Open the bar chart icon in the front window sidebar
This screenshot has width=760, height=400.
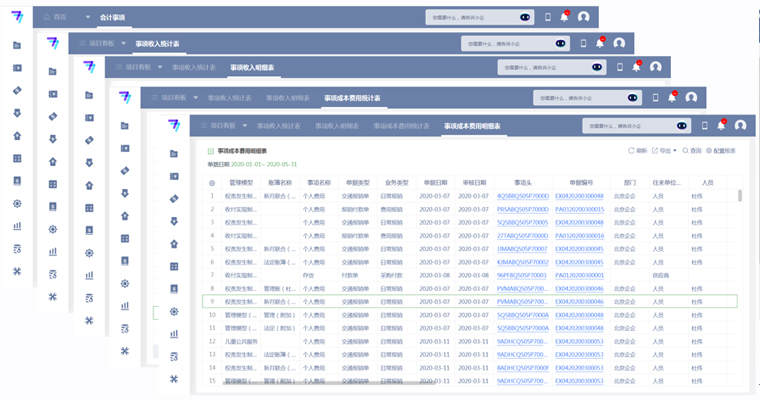point(174,334)
